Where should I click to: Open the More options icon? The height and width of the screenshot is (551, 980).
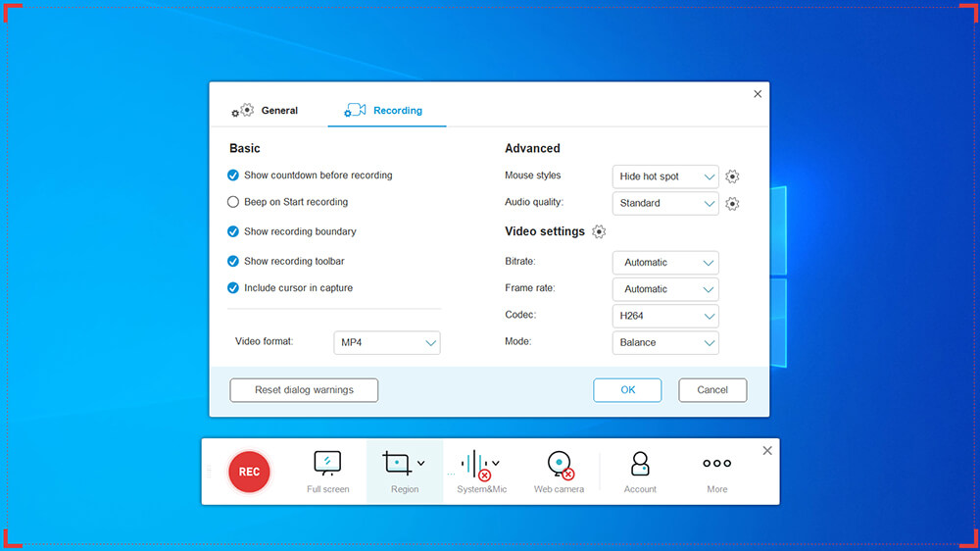[x=716, y=464]
